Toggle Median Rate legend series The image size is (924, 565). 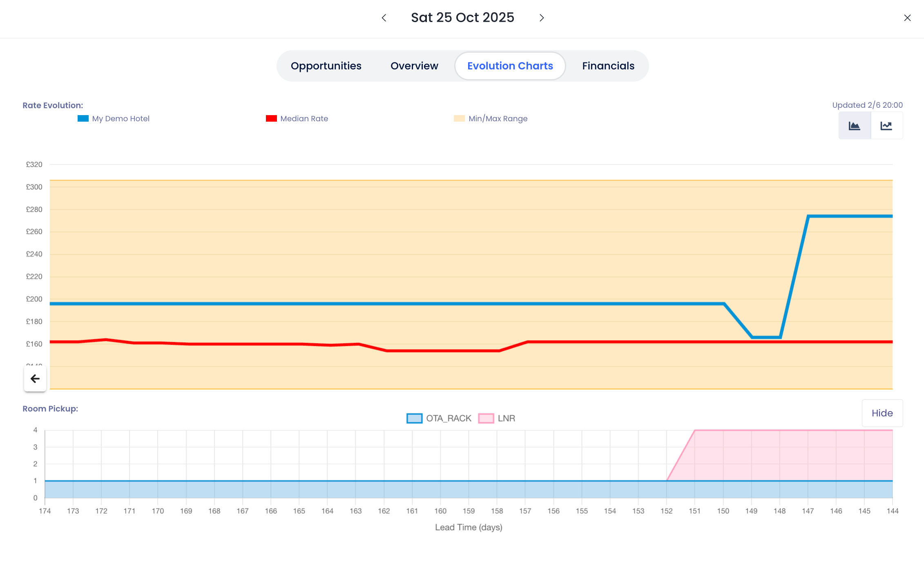click(x=304, y=119)
